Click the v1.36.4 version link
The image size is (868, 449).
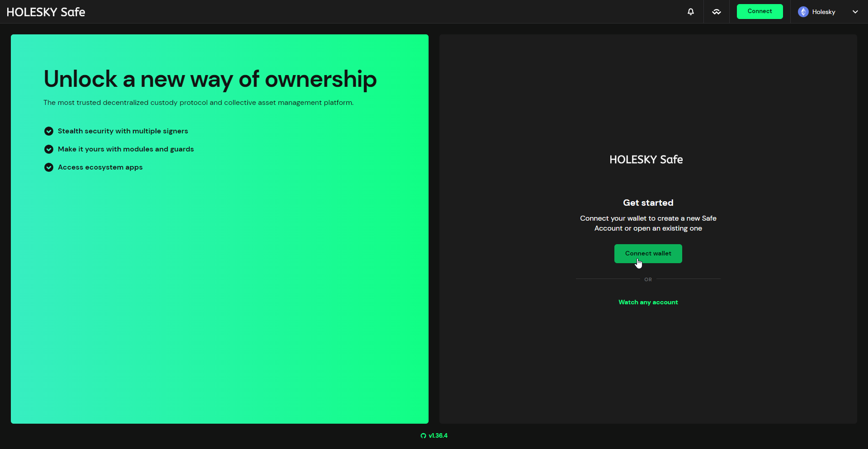438,435
